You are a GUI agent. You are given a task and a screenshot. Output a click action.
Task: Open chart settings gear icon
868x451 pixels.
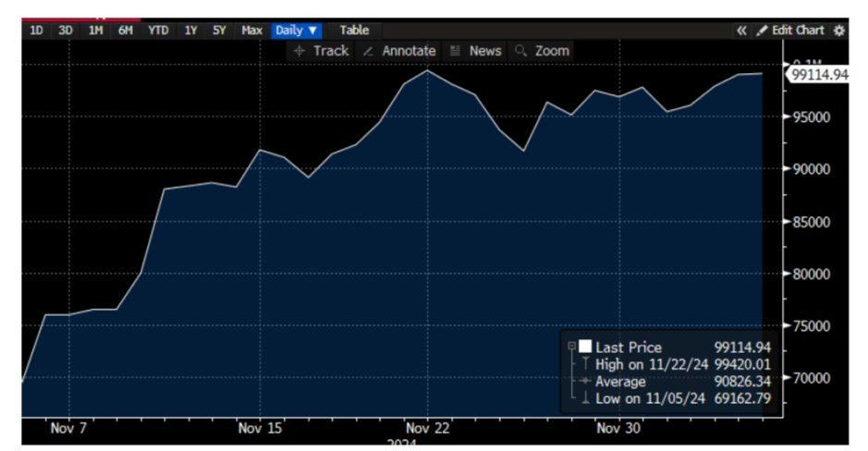click(x=839, y=30)
